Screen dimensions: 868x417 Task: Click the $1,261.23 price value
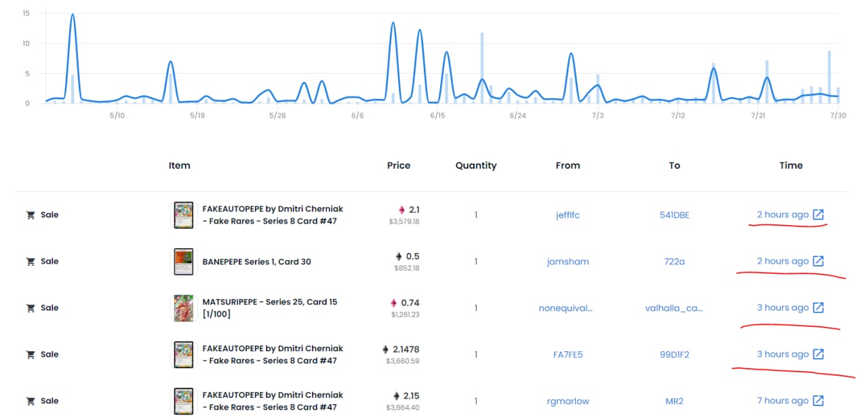[405, 315]
